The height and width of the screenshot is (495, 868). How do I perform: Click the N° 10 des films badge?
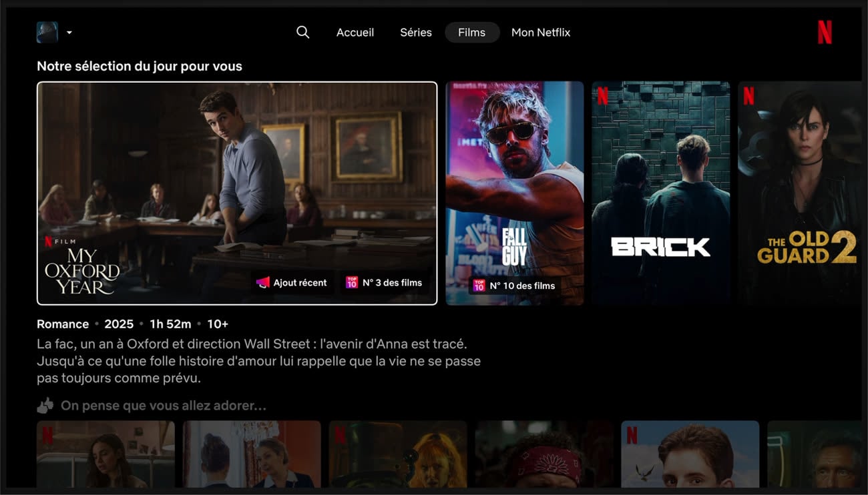click(515, 286)
